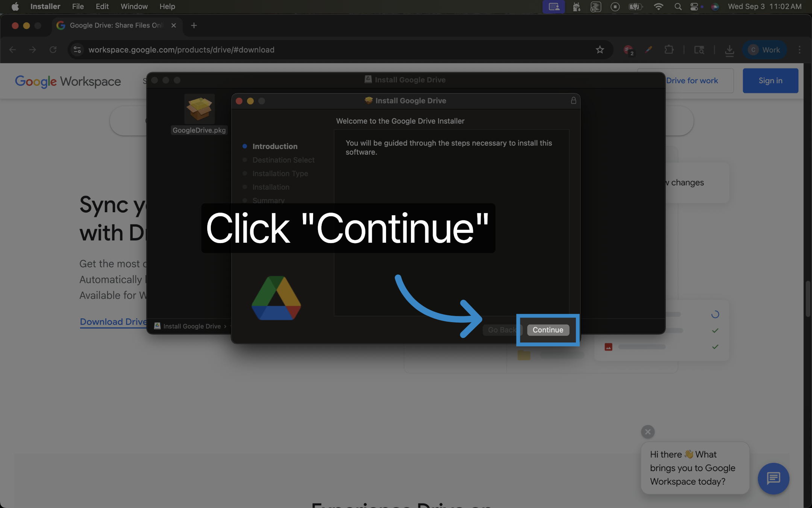Open the Edit menu
812x508 pixels.
point(102,6)
